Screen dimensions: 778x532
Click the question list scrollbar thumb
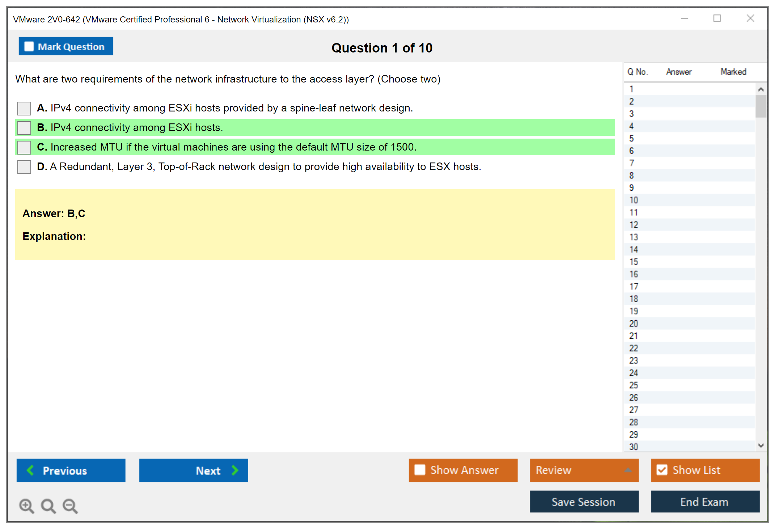pyautogui.click(x=761, y=106)
